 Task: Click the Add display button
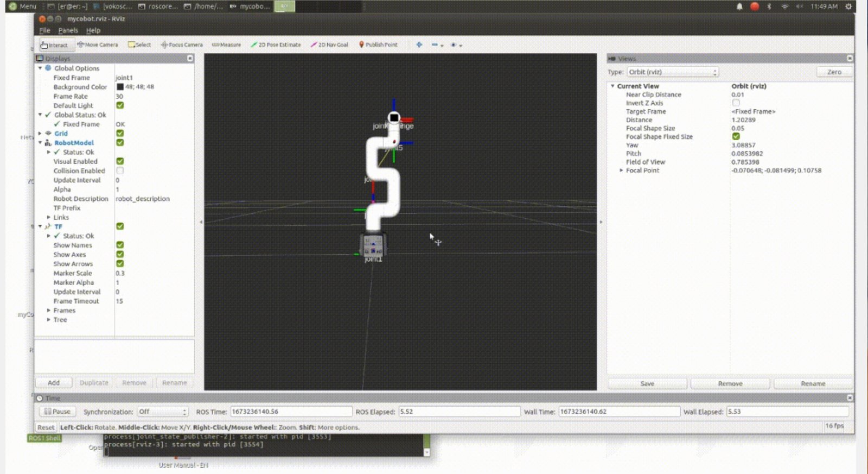tap(54, 383)
